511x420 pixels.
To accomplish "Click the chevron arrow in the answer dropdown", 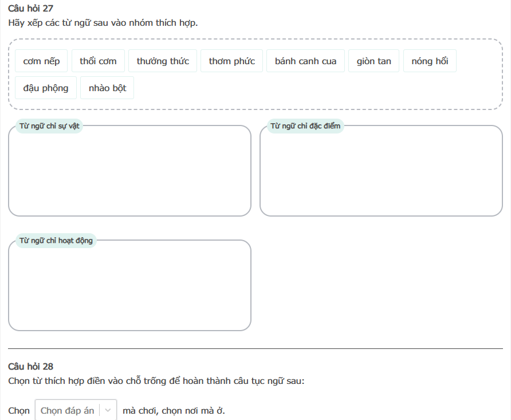I will click(108, 411).
